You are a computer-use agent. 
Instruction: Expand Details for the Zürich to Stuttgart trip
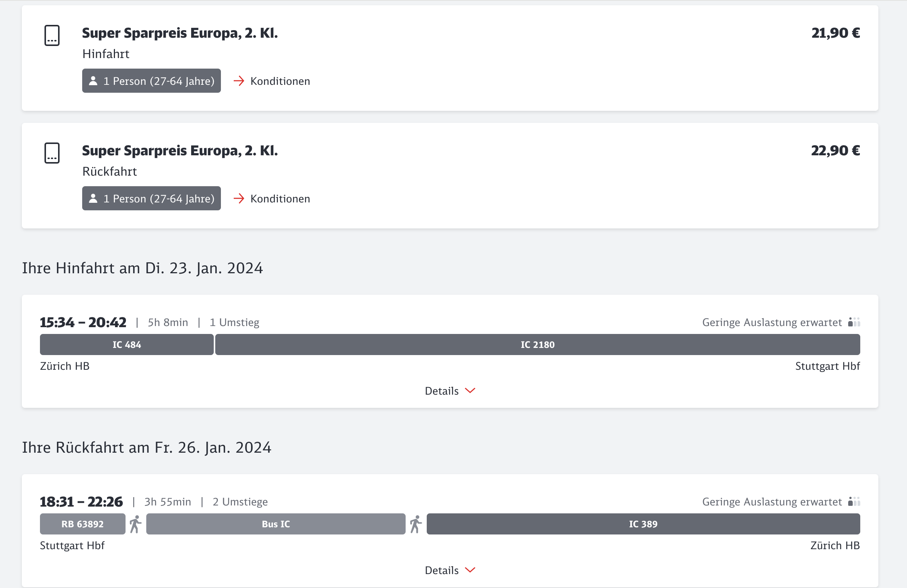point(450,391)
